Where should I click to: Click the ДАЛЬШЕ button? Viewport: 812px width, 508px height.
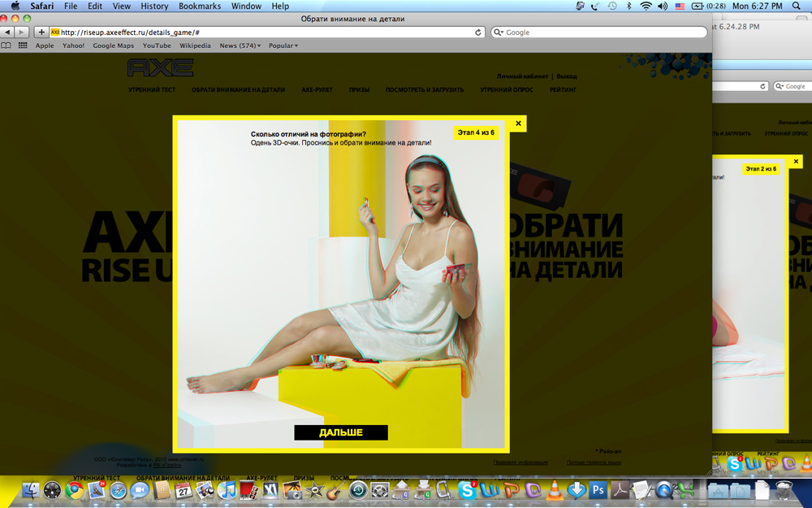(x=341, y=432)
